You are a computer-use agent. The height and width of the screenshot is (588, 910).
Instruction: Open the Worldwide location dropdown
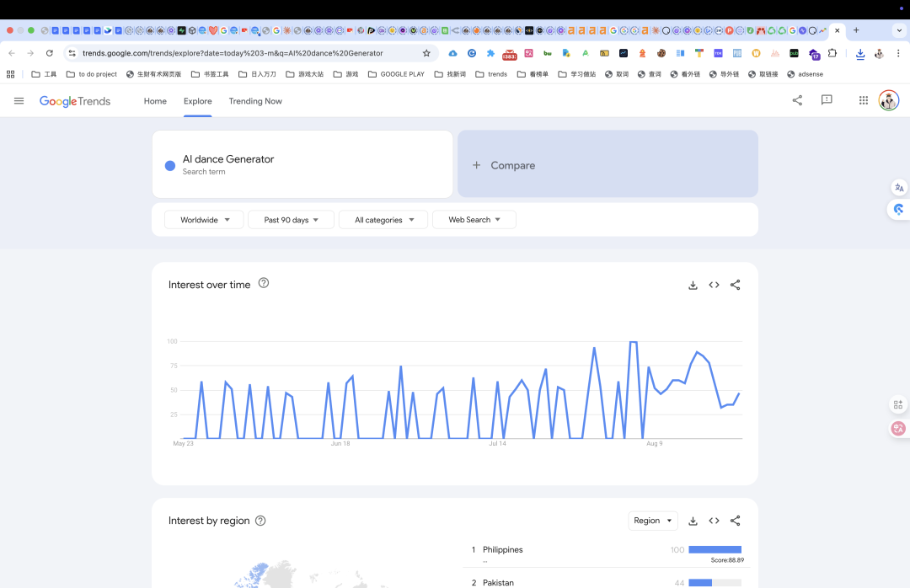click(x=204, y=219)
